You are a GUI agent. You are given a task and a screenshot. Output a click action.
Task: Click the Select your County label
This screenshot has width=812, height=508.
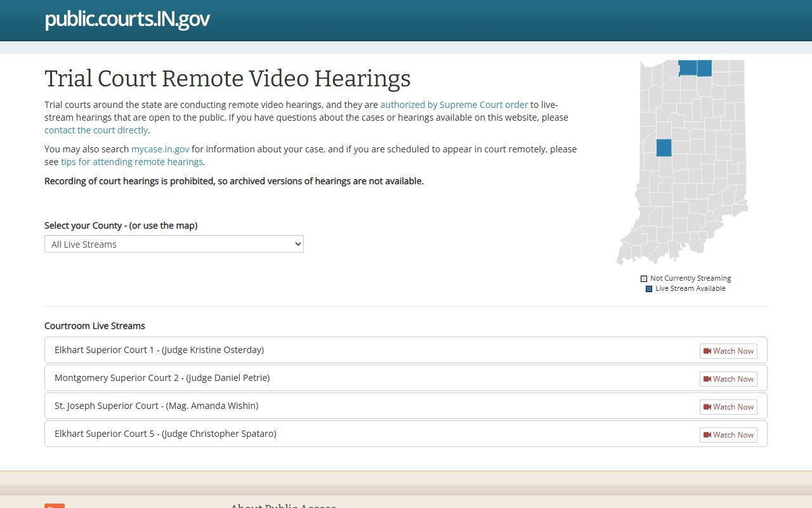click(121, 225)
